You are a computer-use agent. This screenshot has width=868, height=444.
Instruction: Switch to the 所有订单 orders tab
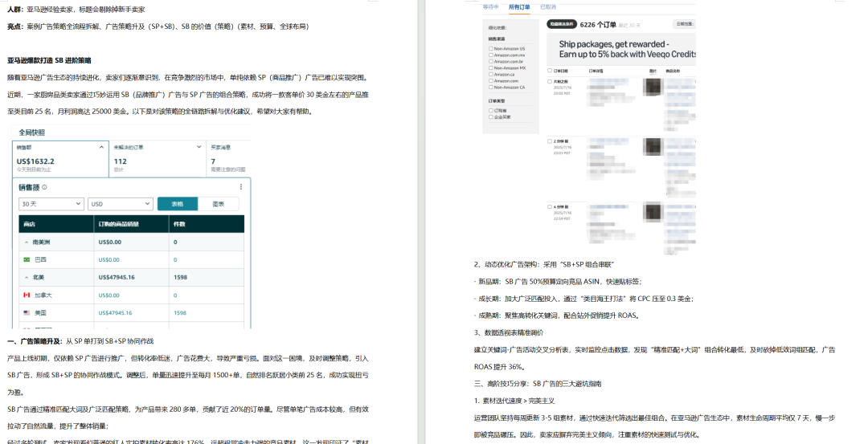pyautogui.click(x=519, y=7)
